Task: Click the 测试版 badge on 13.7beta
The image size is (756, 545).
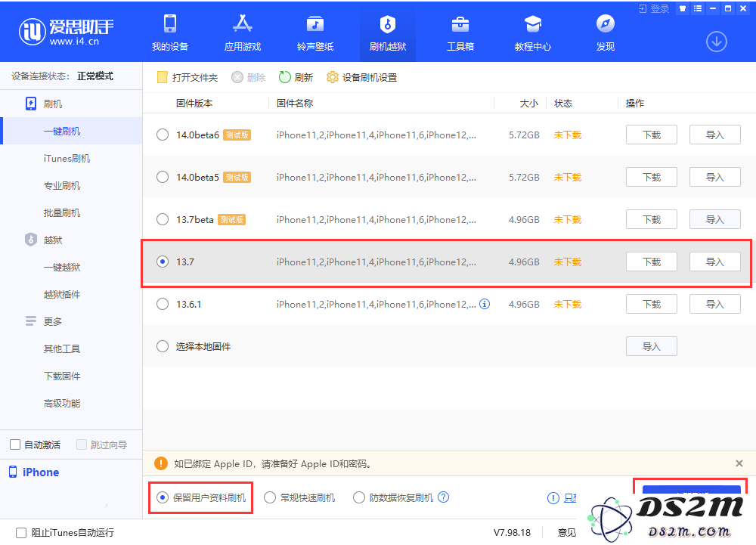Action: coord(232,220)
